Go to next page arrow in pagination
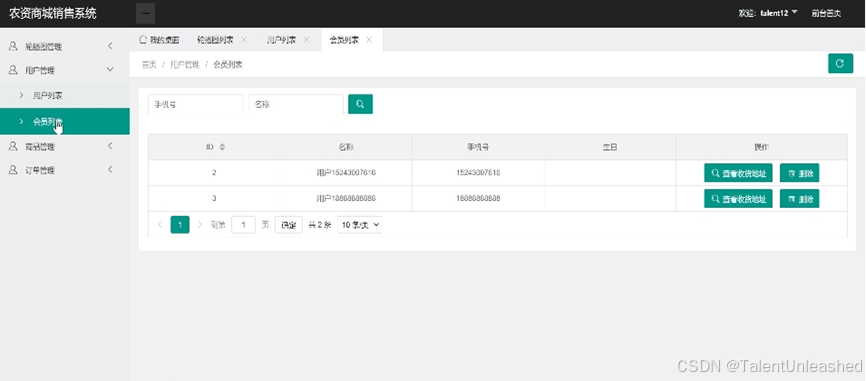The image size is (866, 381). [200, 225]
